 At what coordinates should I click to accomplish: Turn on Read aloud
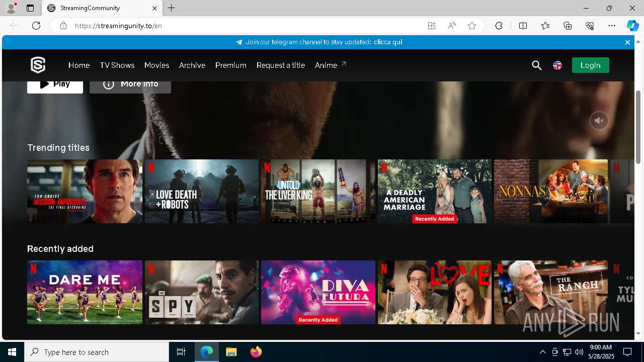(452, 26)
